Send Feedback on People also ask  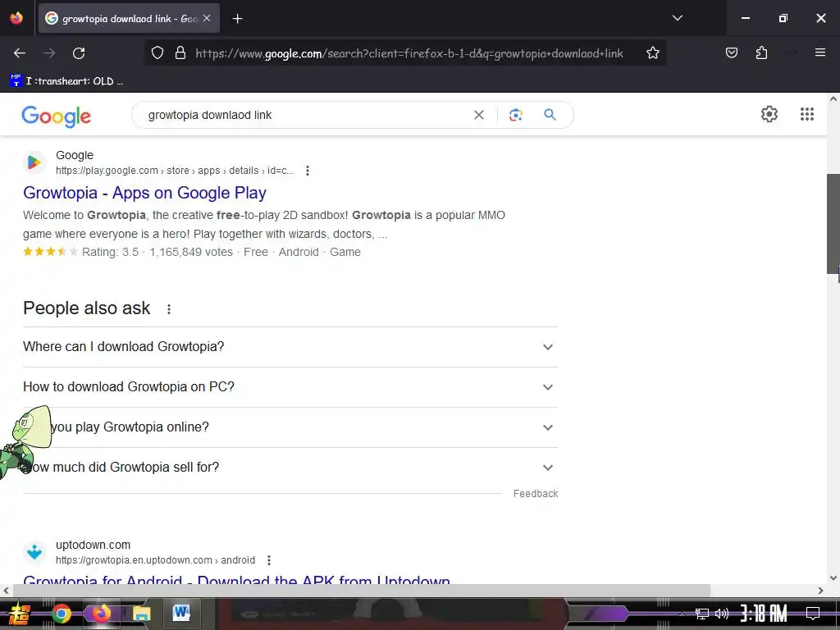click(x=535, y=493)
